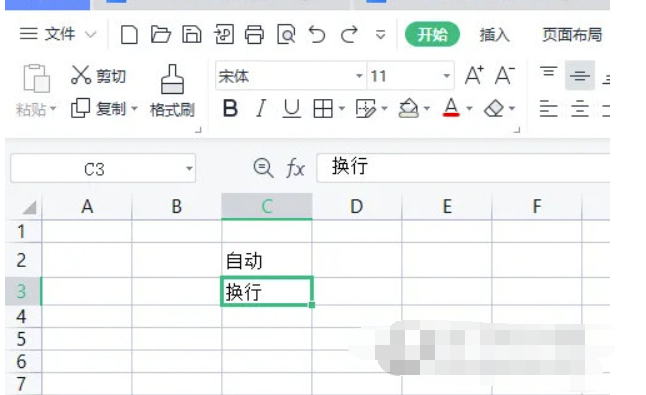
Task: Click the fx insert function icon
Action: (x=295, y=168)
